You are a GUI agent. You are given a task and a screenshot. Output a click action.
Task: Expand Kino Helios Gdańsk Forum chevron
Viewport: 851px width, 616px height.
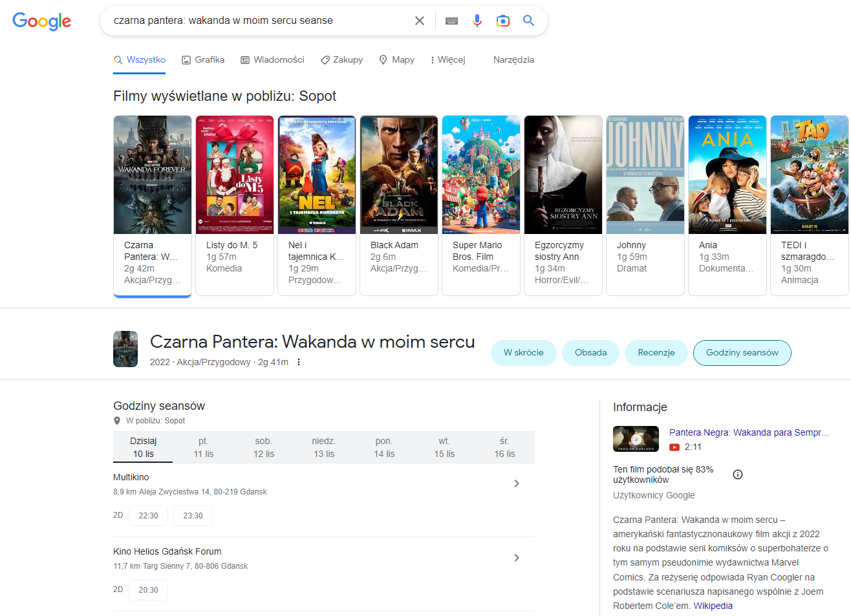(516, 558)
